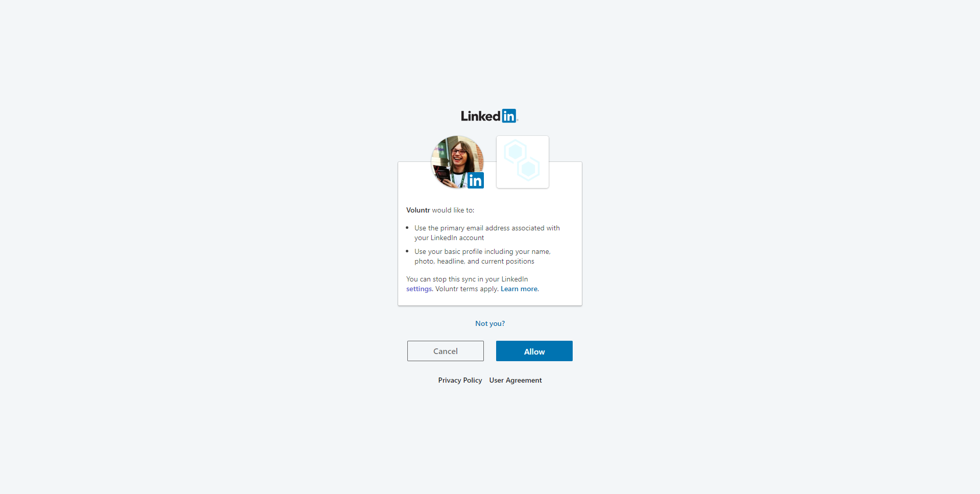Click the 'would like to:' text
This screenshot has height=494, width=980.
(453, 210)
